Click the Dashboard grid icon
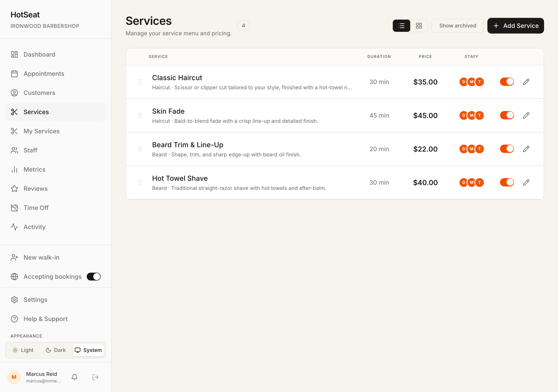The image size is (558, 392). (x=14, y=54)
